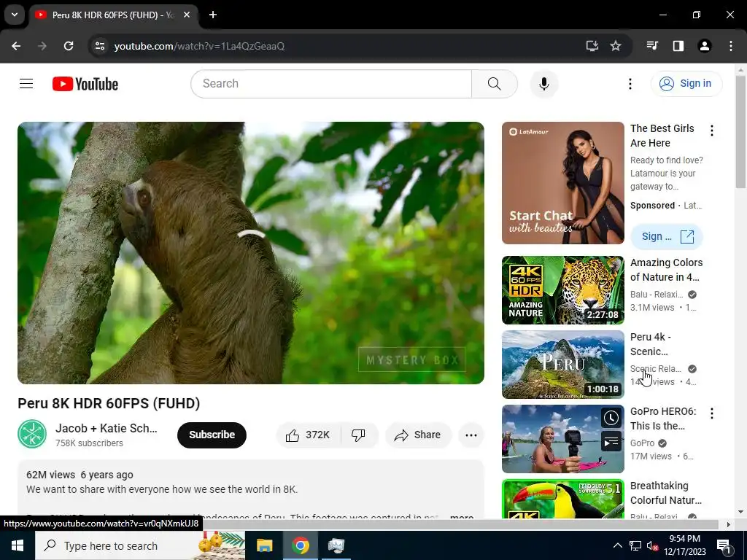Click the Latamour ad image
Screen dimensions: 747x560
[x=562, y=183]
